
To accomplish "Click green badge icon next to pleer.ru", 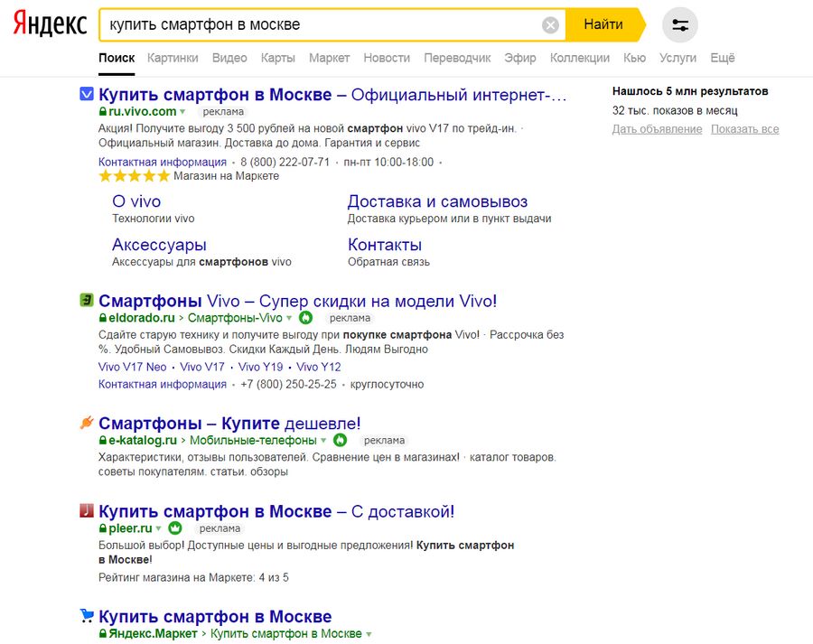I will (175, 528).
